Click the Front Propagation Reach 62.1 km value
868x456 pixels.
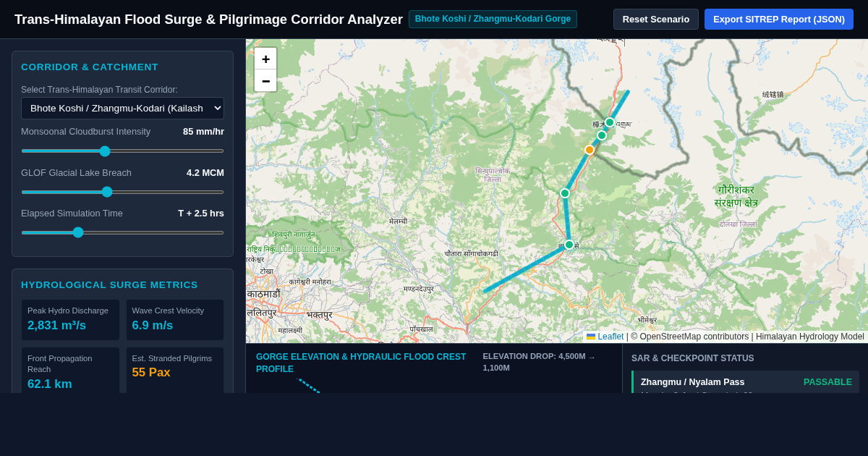(50, 384)
